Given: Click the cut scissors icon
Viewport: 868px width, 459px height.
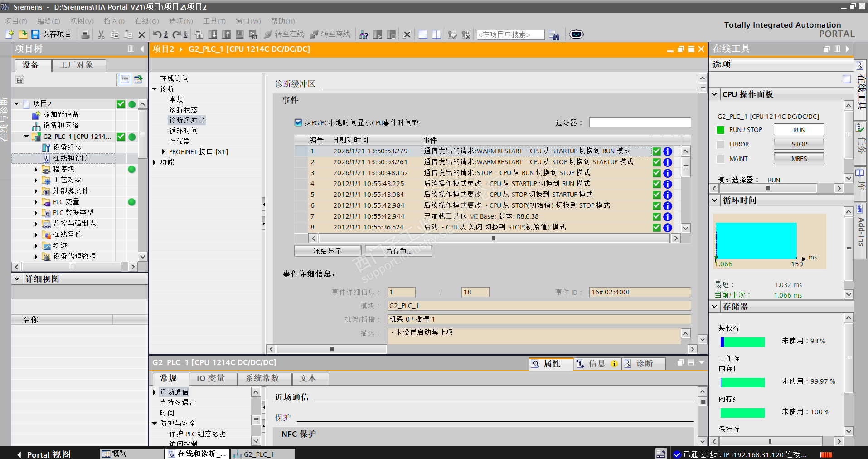Looking at the screenshot, I should [101, 34].
